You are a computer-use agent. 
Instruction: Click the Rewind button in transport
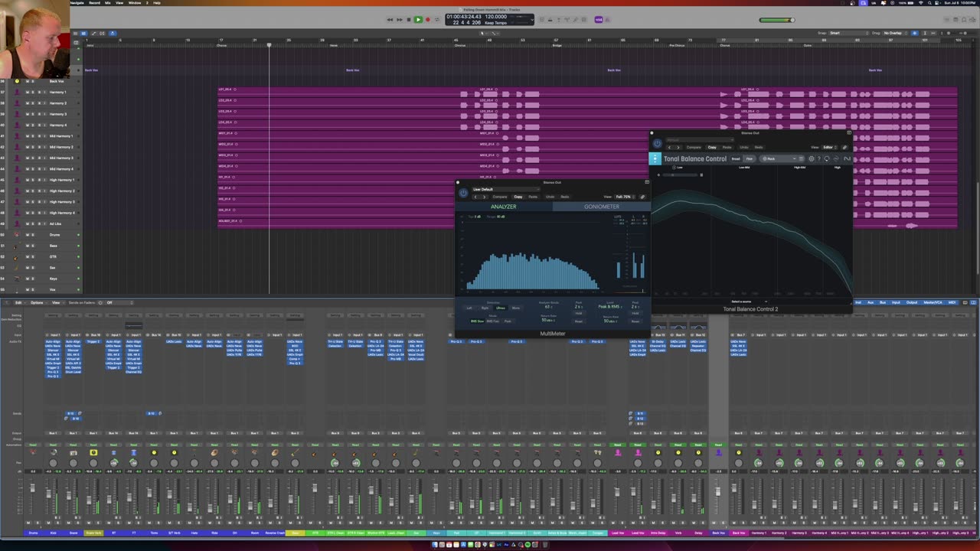coord(390,19)
